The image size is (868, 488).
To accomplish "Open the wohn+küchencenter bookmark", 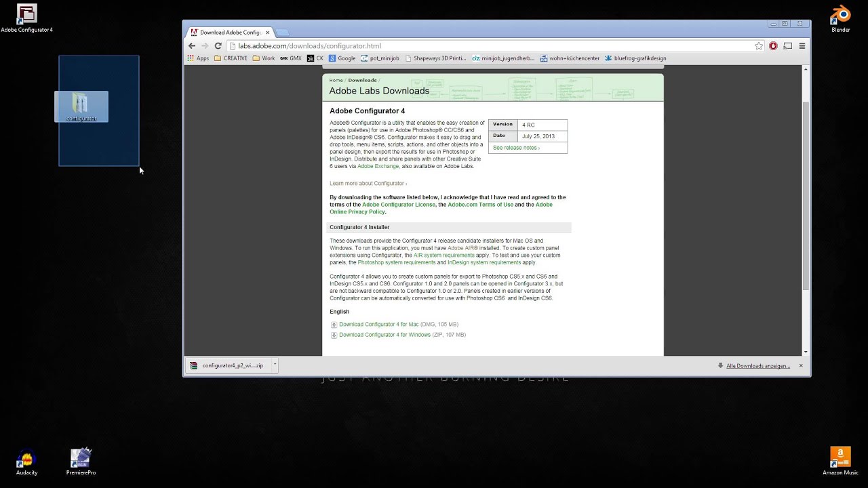I will point(570,58).
